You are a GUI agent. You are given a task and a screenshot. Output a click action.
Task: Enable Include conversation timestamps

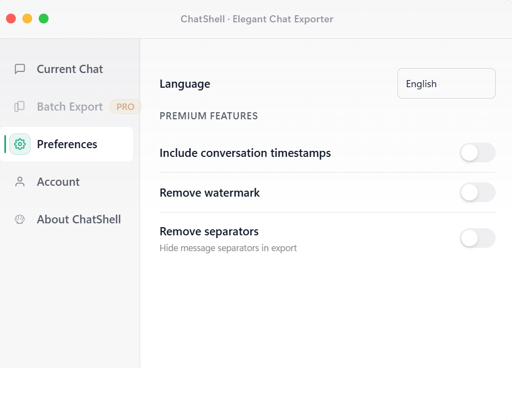click(x=477, y=153)
